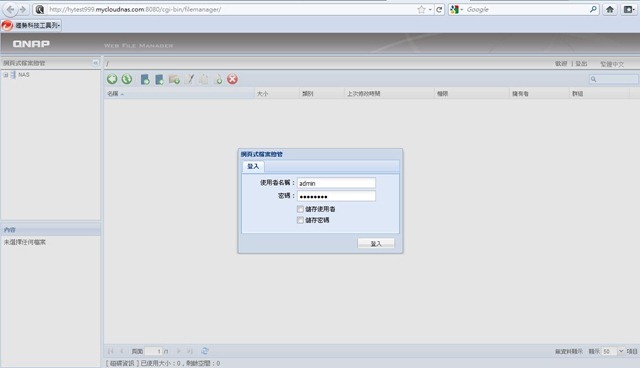Click the first blue file-with-plus toolbar icon

145,79
